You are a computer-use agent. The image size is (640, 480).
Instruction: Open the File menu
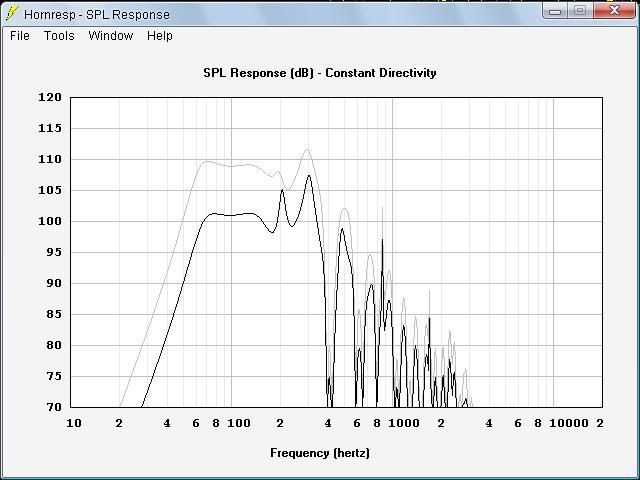tap(20, 36)
